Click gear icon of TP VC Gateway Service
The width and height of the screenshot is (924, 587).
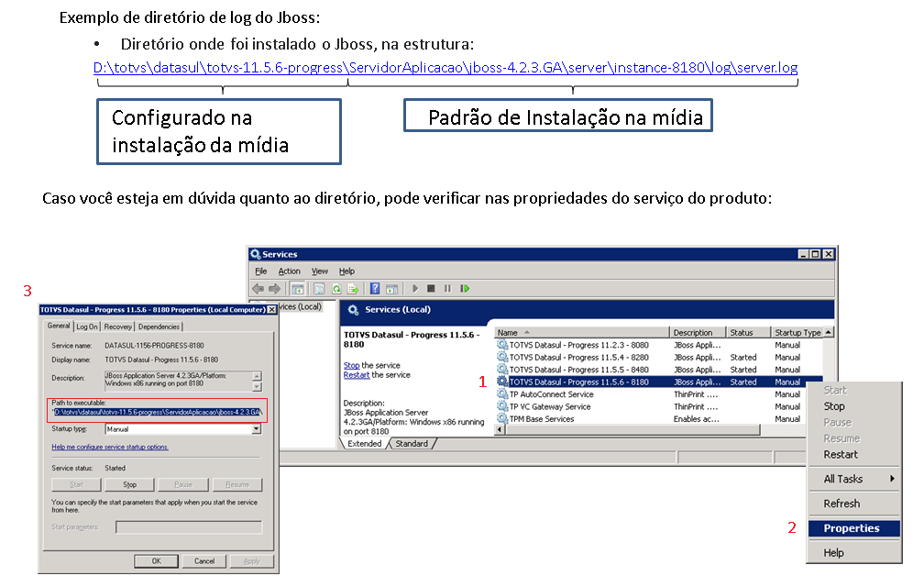pos(502,406)
